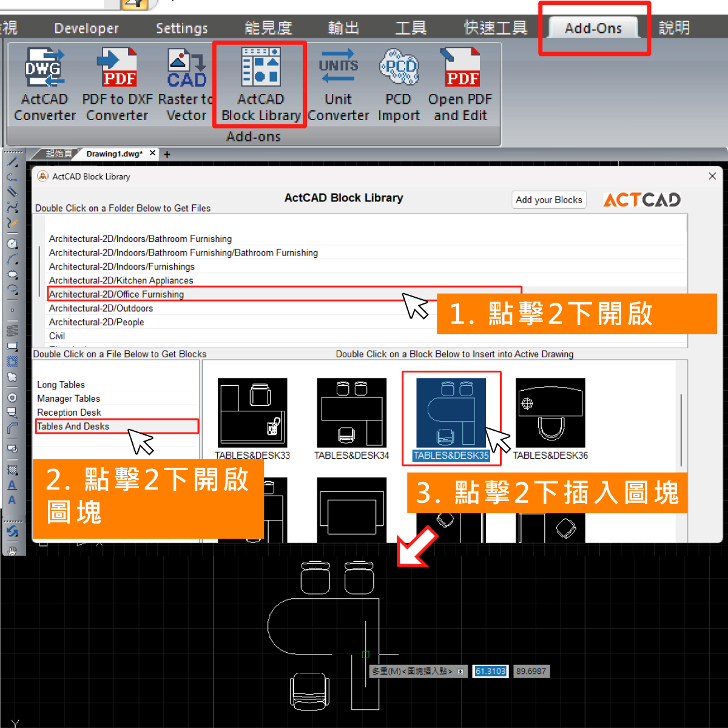This screenshot has width=728, height=728.
Task: Select the Hatch tool
Action: (x=12, y=470)
